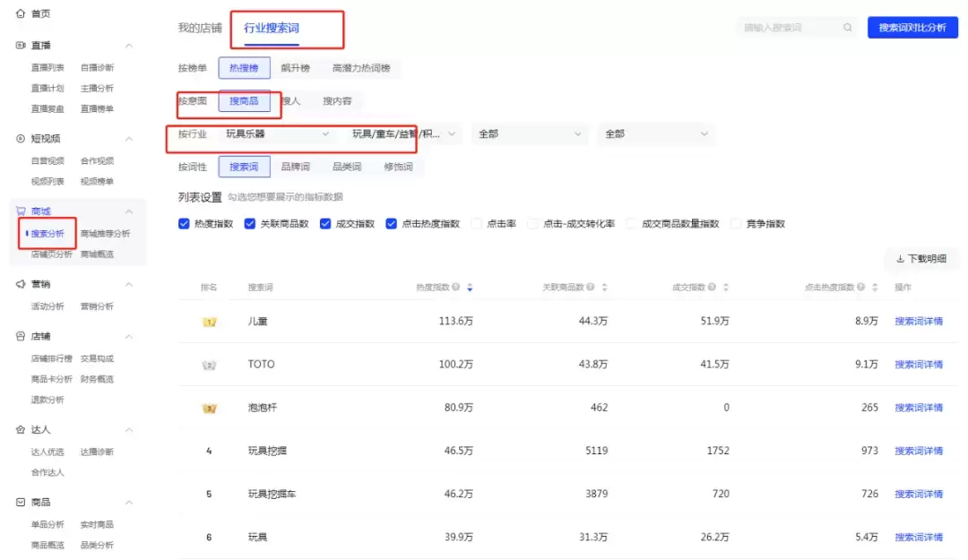968x560 pixels.
Task: Click the search keyword input field
Action: [x=789, y=28]
